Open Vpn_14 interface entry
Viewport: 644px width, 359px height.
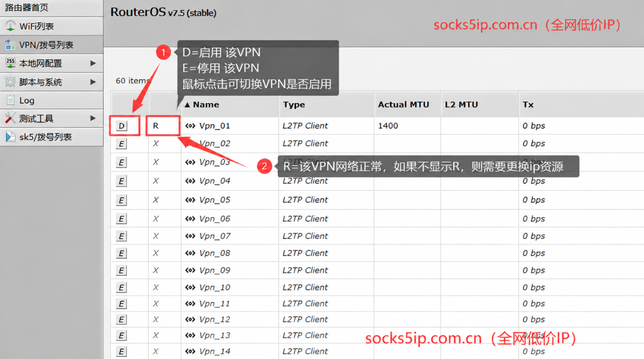click(215, 351)
